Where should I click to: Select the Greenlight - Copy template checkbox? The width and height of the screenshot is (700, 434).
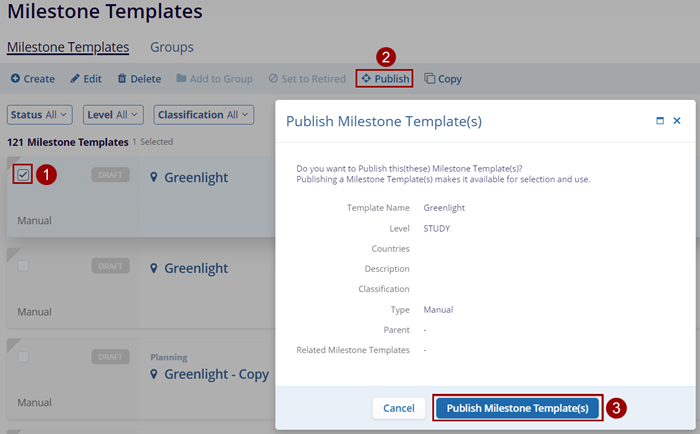23,356
